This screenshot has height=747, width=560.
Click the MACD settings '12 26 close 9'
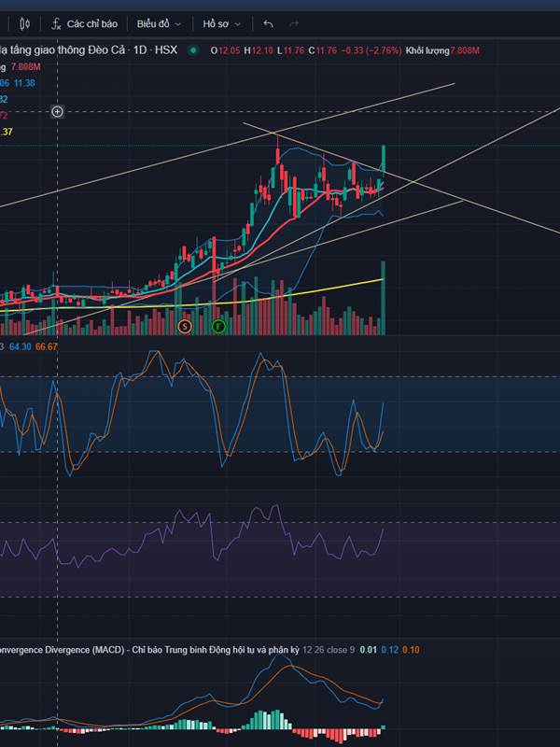[x=329, y=650]
